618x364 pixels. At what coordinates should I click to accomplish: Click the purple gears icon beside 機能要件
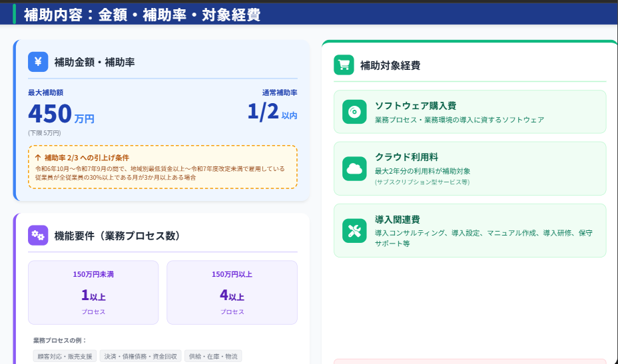pyautogui.click(x=38, y=236)
